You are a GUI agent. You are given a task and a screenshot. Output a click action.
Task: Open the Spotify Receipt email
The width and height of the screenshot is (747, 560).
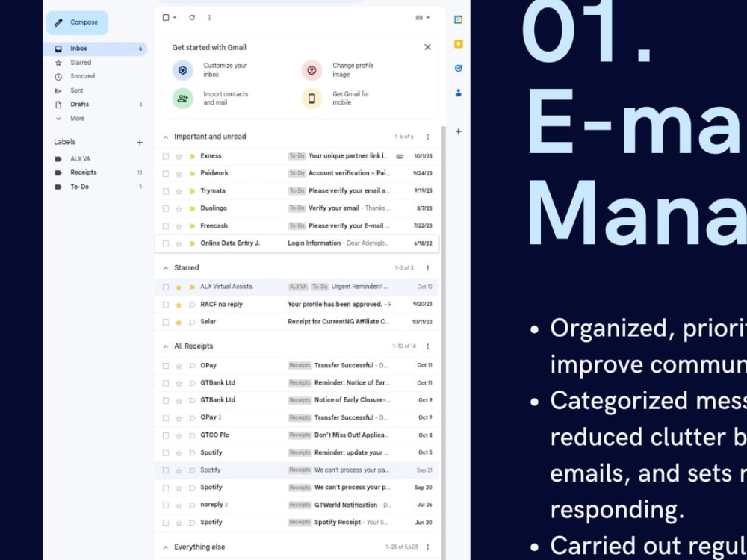(297, 523)
